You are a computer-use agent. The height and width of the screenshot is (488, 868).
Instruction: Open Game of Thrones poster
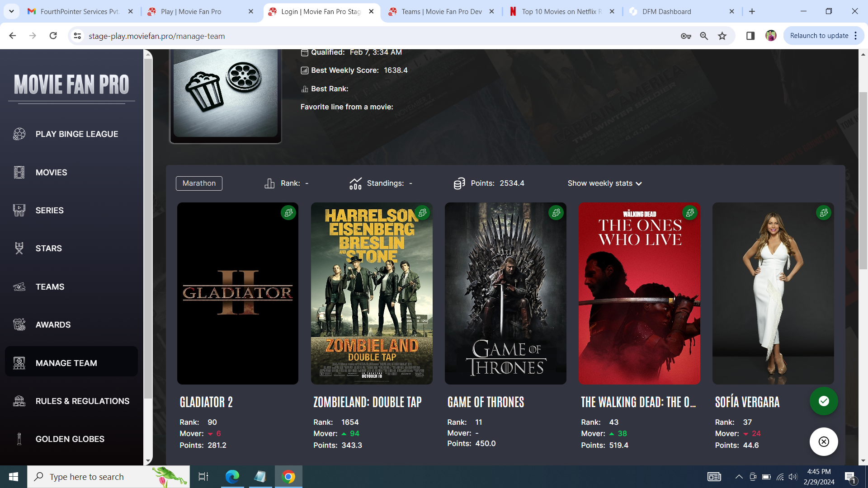[505, 294]
